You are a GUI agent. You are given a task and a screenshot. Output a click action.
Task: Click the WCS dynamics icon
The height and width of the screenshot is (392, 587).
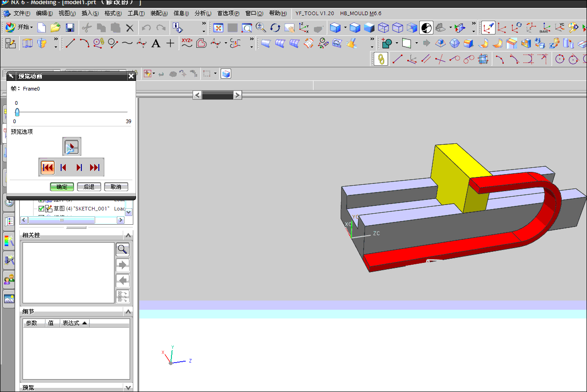[489, 28]
